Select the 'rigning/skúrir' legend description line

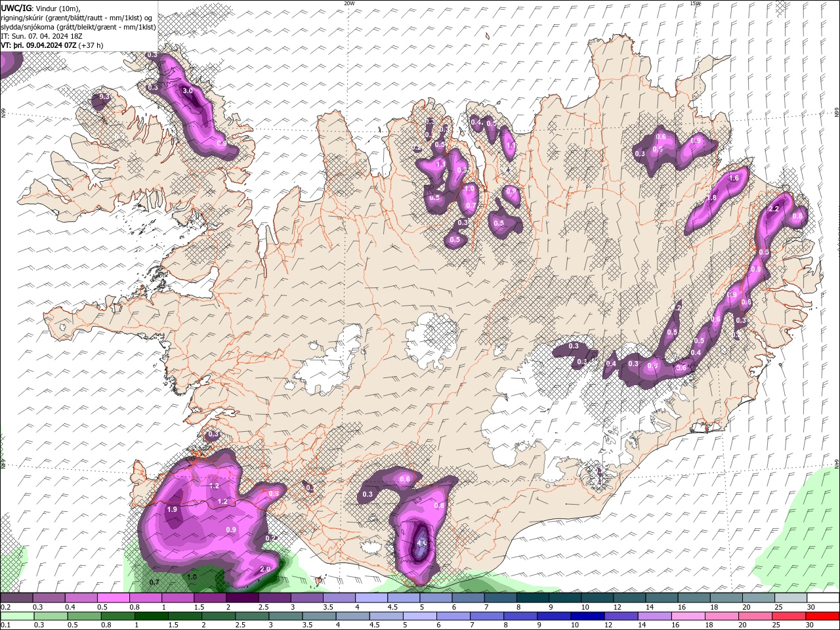[x=77, y=18]
